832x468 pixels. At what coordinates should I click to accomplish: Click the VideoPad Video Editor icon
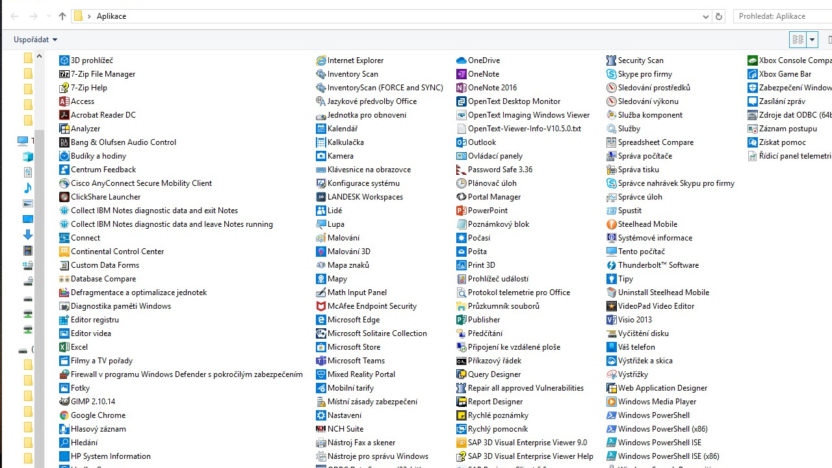(x=611, y=306)
